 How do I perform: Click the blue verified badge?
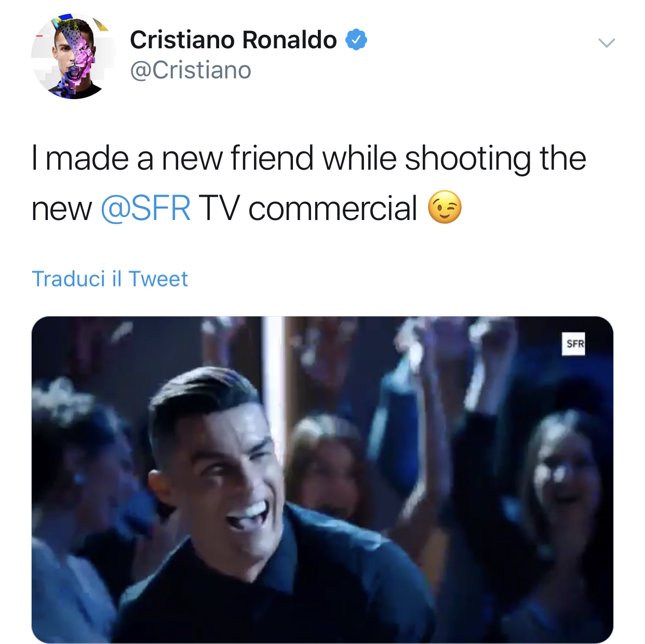click(x=356, y=40)
